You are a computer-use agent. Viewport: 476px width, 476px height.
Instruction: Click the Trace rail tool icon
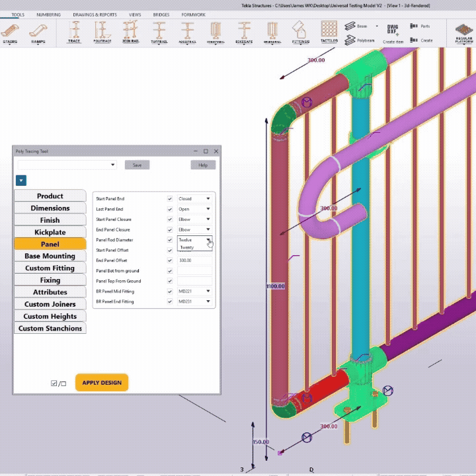pos(75,31)
